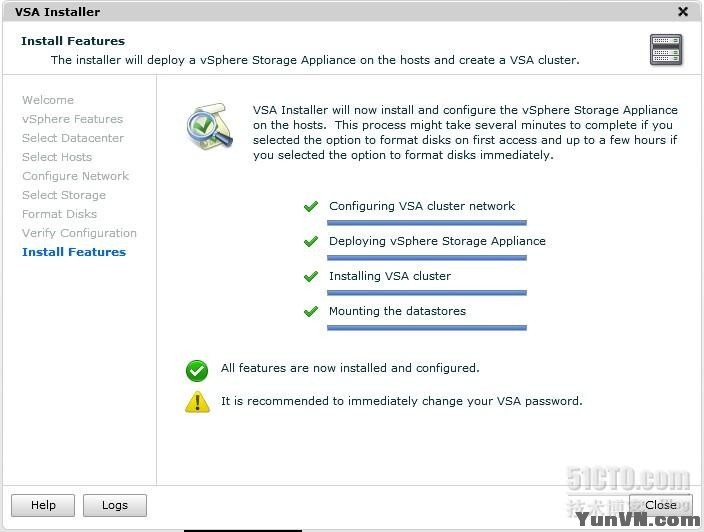Screen dimensions: 704x532
Task: Click the storage appliance server icon
Action: pyautogui.click(x=665, y=49)
